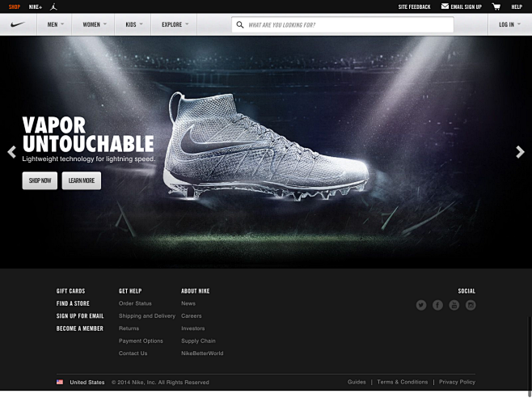Screen dimensions: 532x398
Task: Click the United States flag icon
Action: [x=60, y=382]
